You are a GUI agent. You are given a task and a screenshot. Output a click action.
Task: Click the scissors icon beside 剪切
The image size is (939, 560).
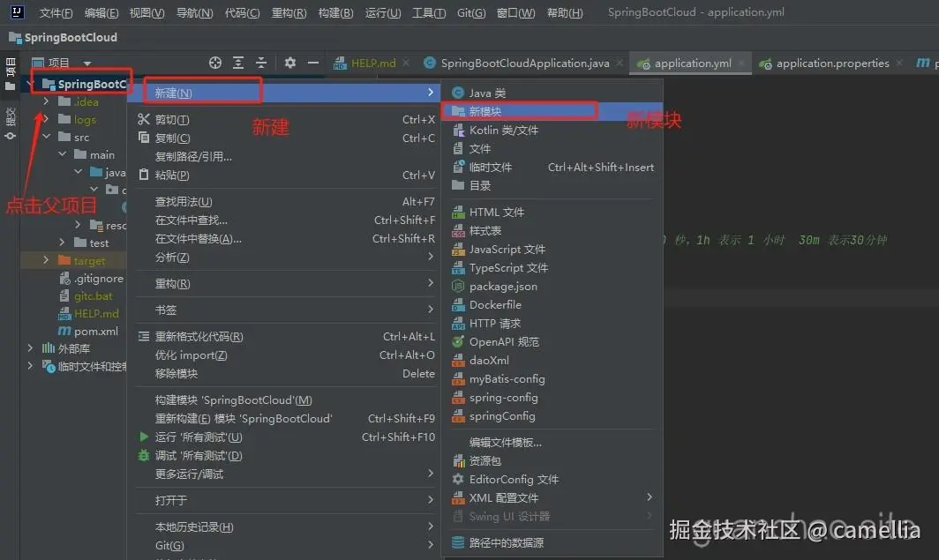click(x=144, y=119)
